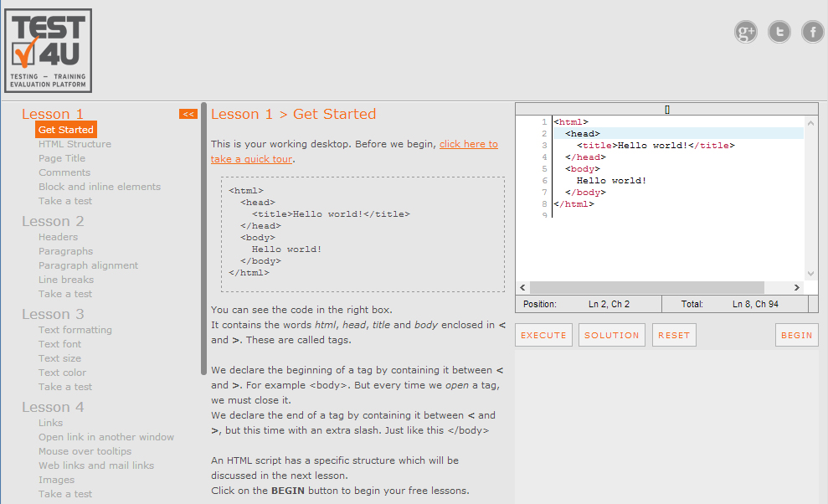Collapse the lesson sidebar with << button

point(188,114)
